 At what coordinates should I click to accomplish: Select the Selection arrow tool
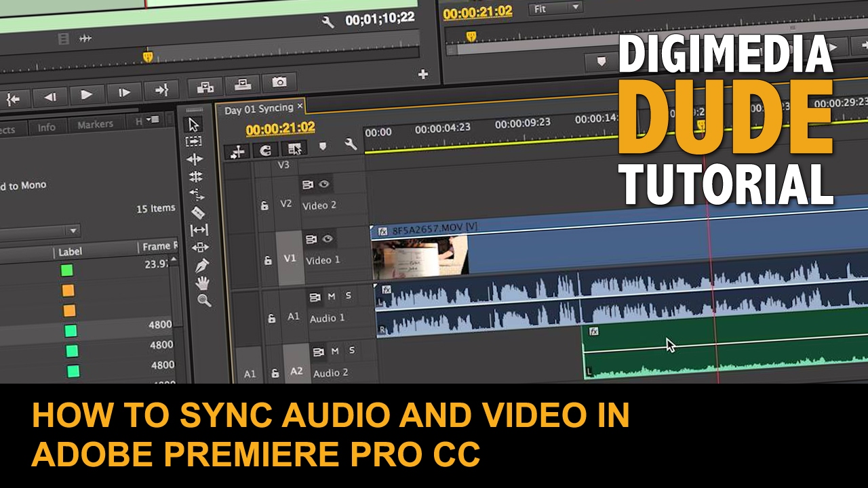click(x=194, y=125)
